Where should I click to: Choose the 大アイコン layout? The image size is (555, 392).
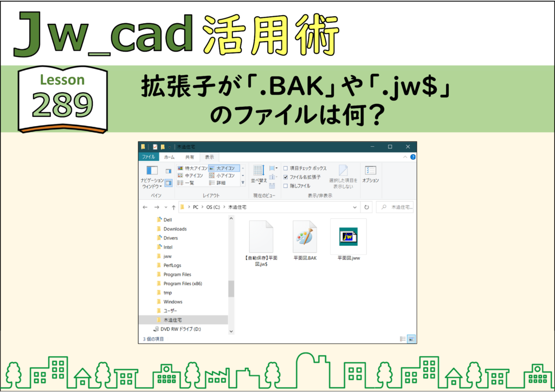[224, 168]
